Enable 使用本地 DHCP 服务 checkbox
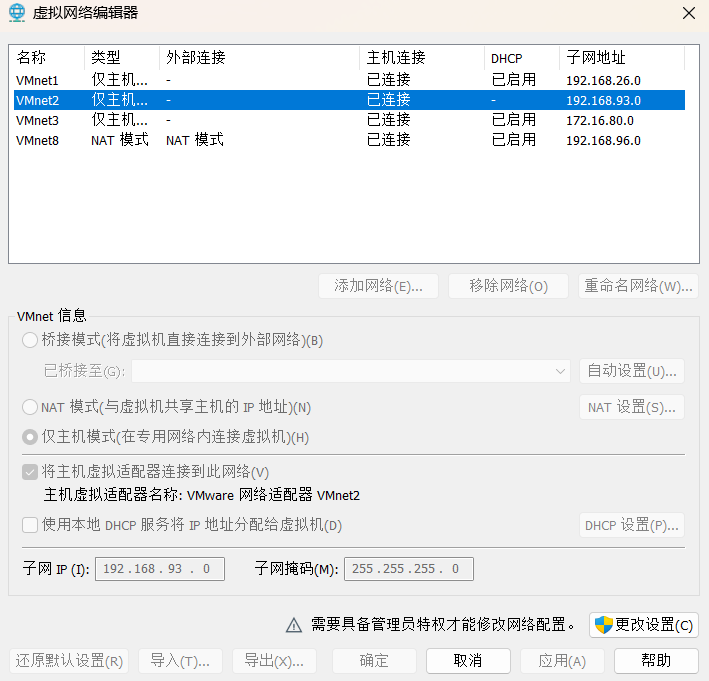709x681 pixels. (30, 525)
